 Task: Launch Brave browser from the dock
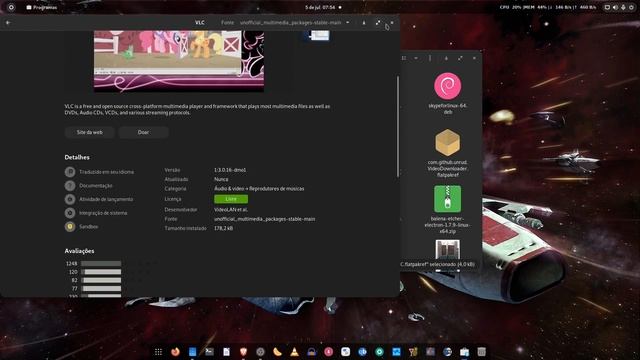[243, 352]
